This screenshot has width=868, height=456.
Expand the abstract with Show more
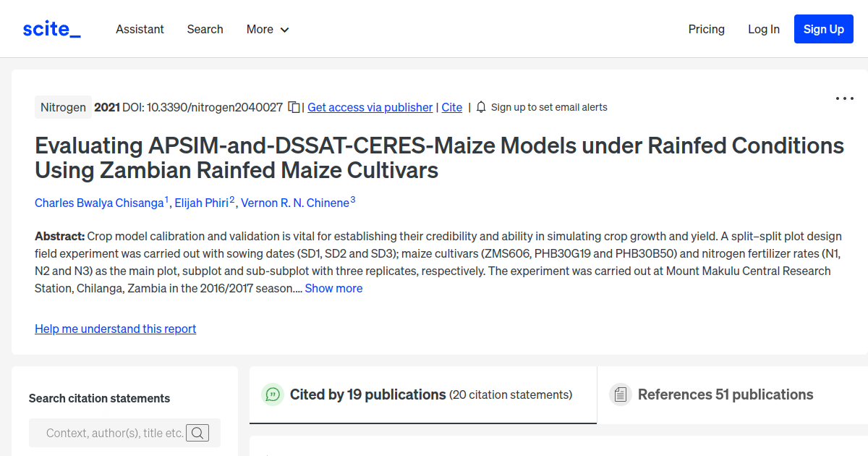[333, 288]
